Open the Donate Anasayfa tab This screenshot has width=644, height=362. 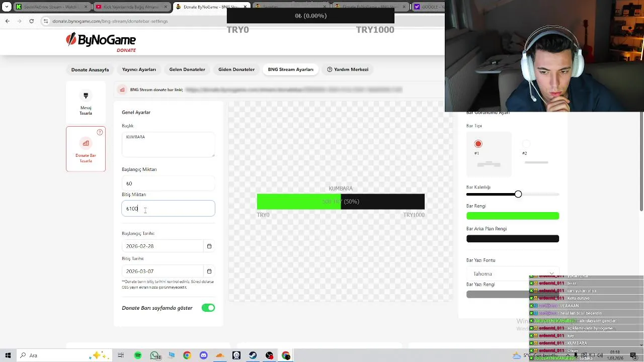point(90,69)
